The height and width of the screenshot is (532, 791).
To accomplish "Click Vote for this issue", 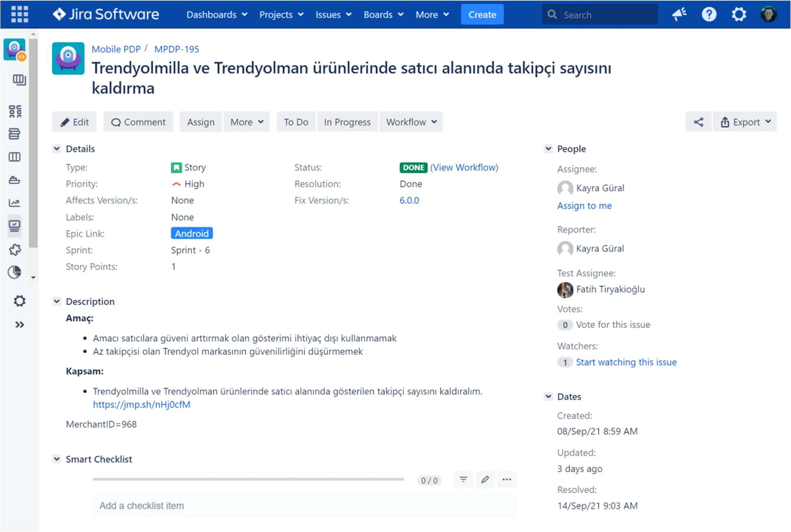I will (613, 325).
